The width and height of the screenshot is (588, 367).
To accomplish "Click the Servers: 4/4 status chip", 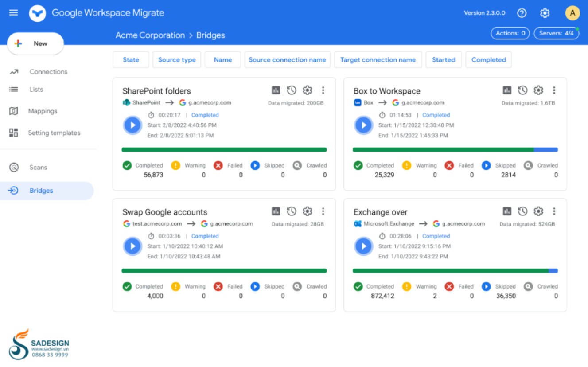I will pyautogui.click(x=556, y=33).
